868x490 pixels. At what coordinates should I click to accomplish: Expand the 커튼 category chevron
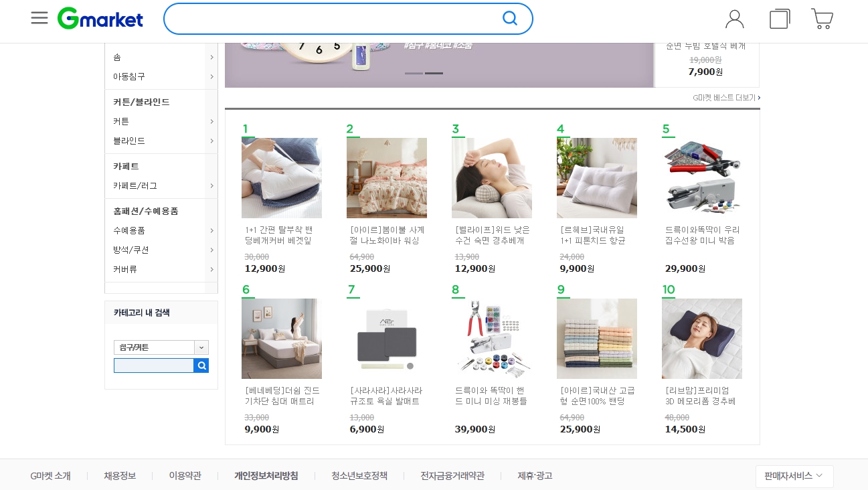click(211, 121)
